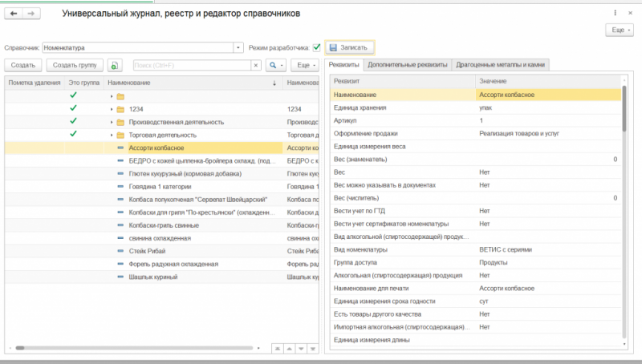The width and height of the screenshot is (642, 364).
Task: Click the three-dots options icon at top right
Action: point(615,13)
